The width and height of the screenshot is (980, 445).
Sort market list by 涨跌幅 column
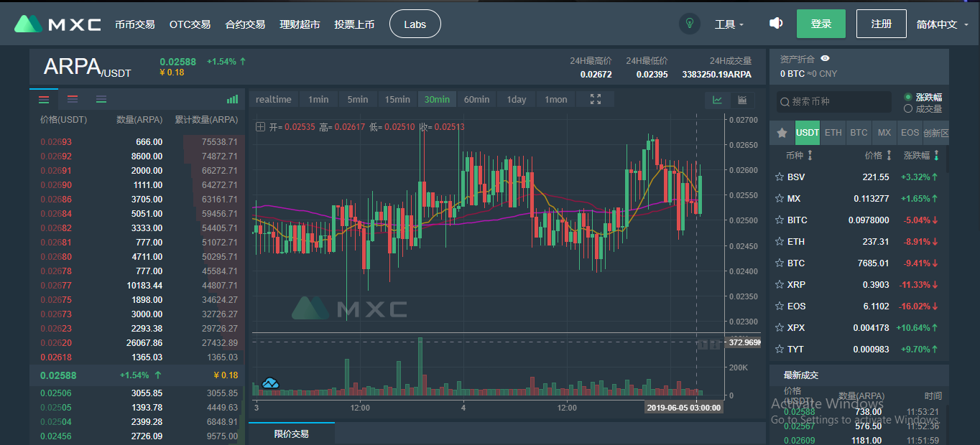point(921,155)
